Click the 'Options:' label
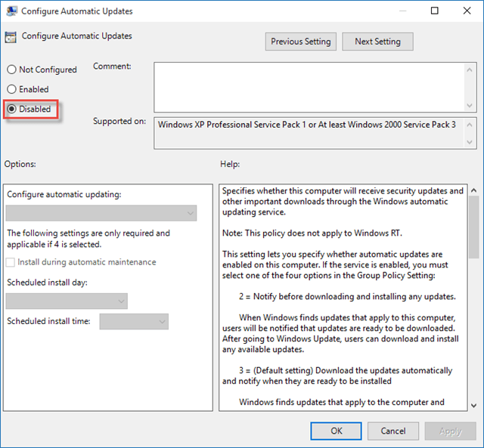The height and width of the screenshot is (448, 484). coord(20,164)
